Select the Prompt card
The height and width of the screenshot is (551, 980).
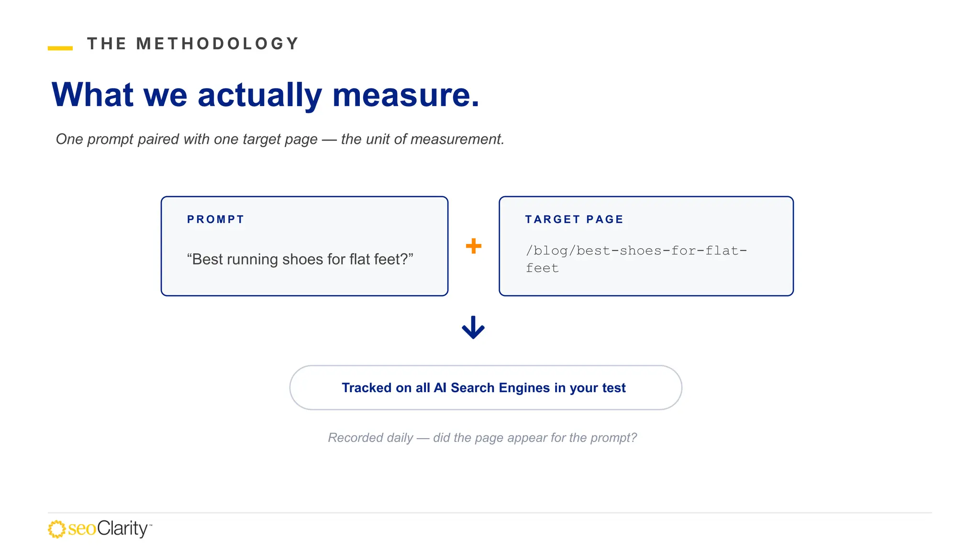click(x=304, y=246)
